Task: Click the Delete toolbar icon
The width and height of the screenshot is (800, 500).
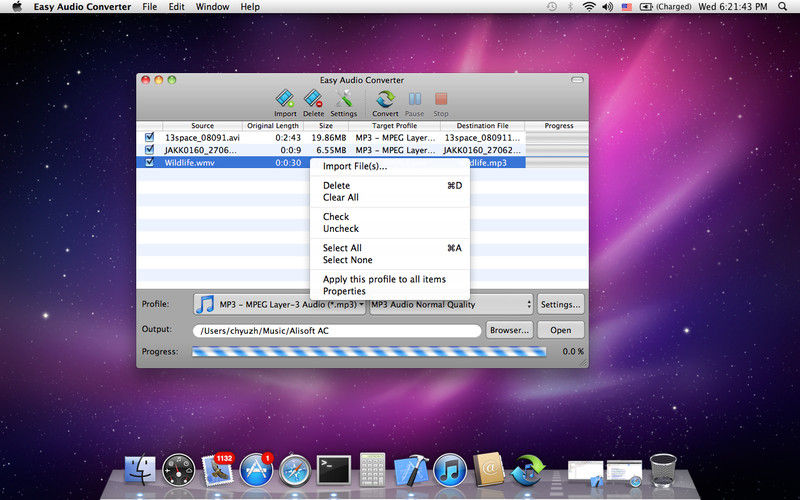Action: (313, 103)
